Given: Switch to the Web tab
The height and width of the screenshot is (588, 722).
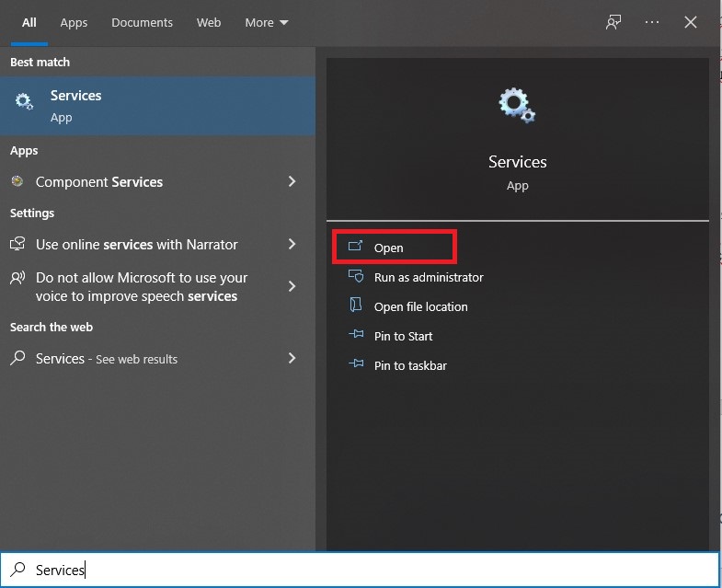Looking at the screenshot, I should pos(209,23).
